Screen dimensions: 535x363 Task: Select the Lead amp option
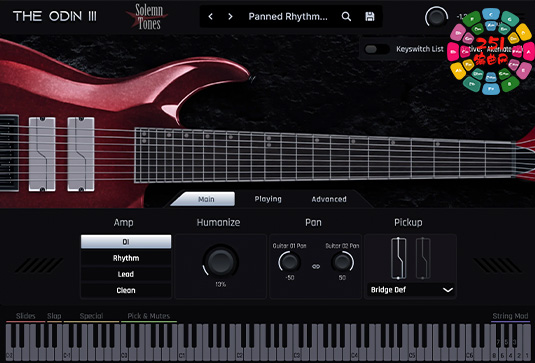tap(126, 274)
